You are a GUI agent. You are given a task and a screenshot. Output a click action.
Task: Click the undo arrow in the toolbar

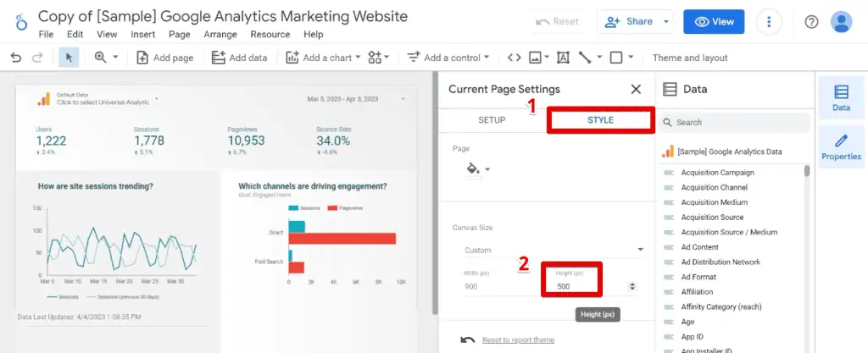click(x=16, y=58)
